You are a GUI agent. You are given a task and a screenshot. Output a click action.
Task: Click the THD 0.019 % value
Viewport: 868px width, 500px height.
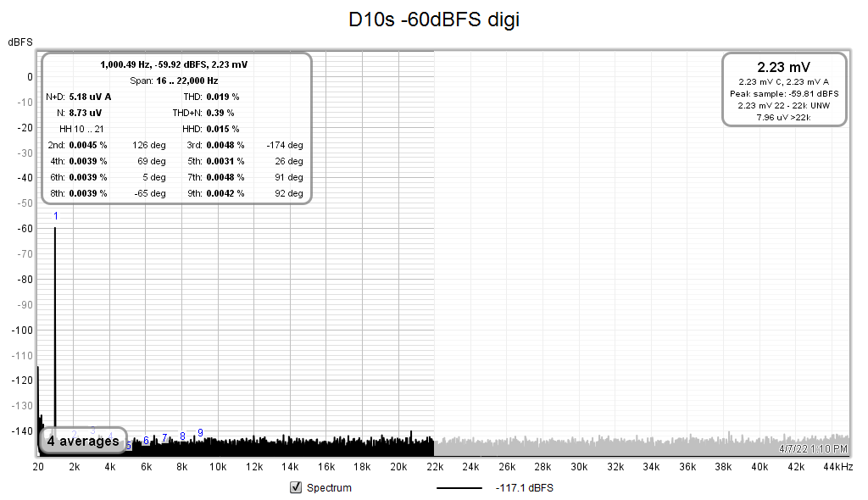coord(223,97)
